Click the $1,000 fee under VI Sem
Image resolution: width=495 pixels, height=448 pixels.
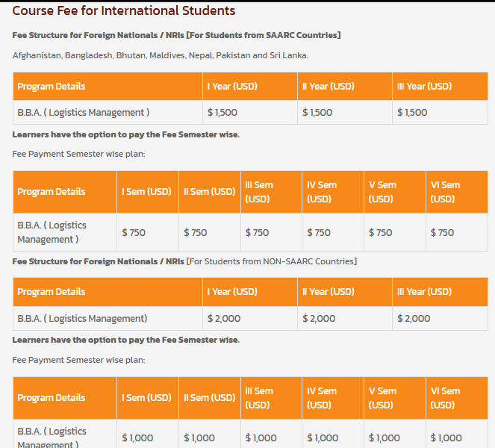point(446,438)
